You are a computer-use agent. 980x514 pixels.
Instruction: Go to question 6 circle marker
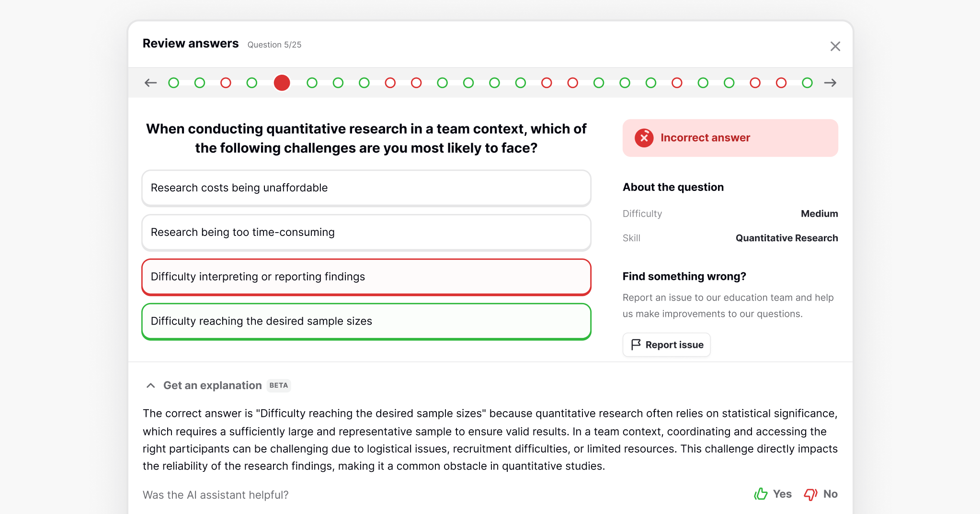312,83
